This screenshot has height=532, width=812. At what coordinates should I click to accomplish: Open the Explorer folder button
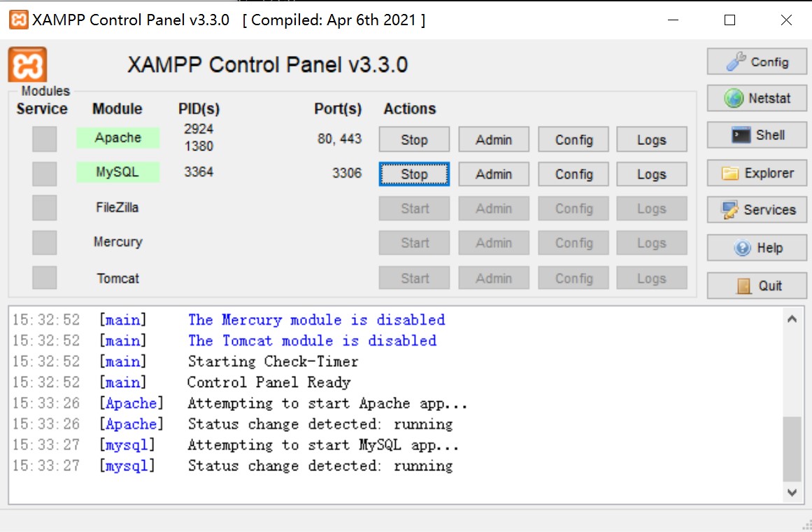757,173
